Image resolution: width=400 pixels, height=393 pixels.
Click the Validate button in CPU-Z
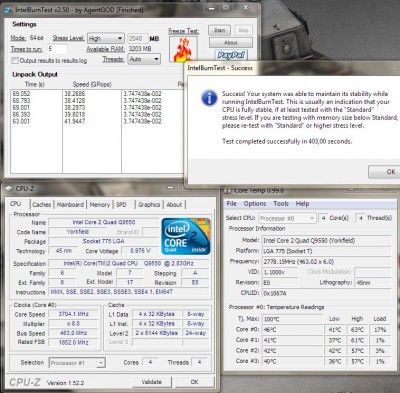tap(152, 382)
